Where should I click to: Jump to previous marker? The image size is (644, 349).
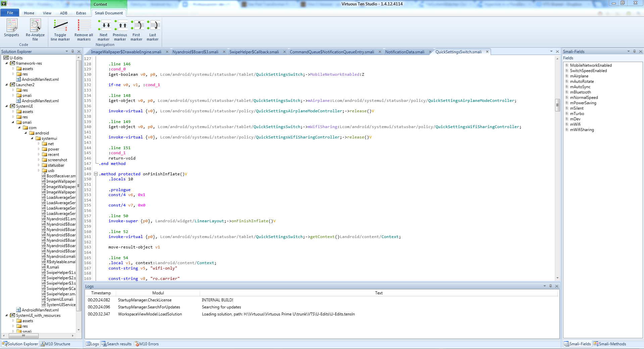point(120,30)
